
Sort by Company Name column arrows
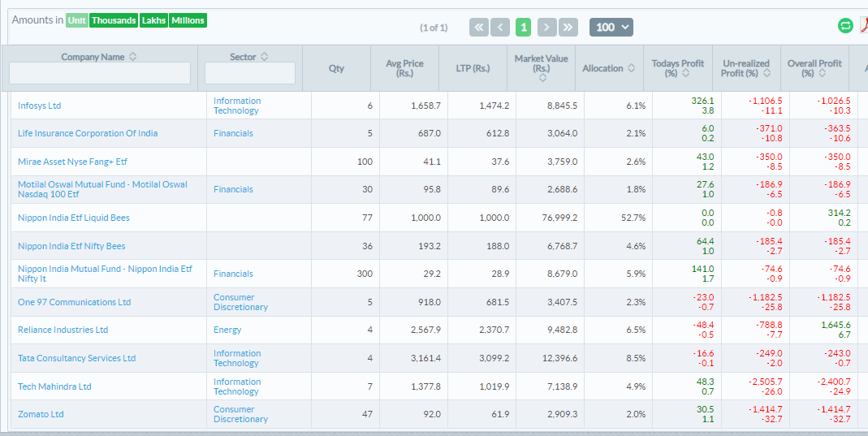132,57
